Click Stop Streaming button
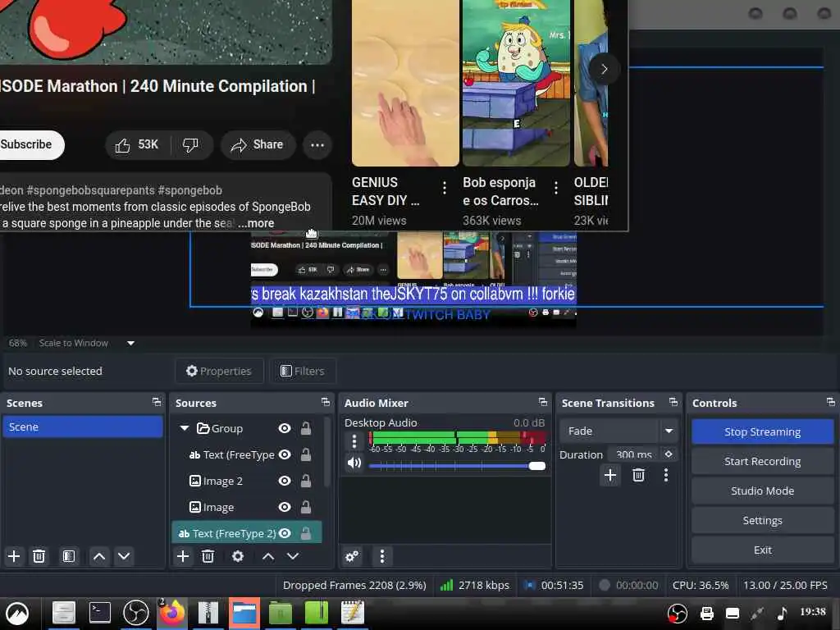 762,431
